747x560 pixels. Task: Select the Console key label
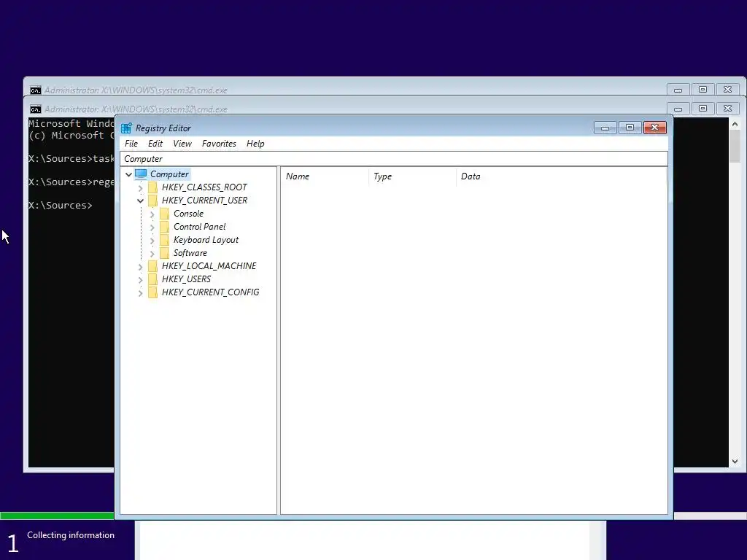(x=189, y=214)
